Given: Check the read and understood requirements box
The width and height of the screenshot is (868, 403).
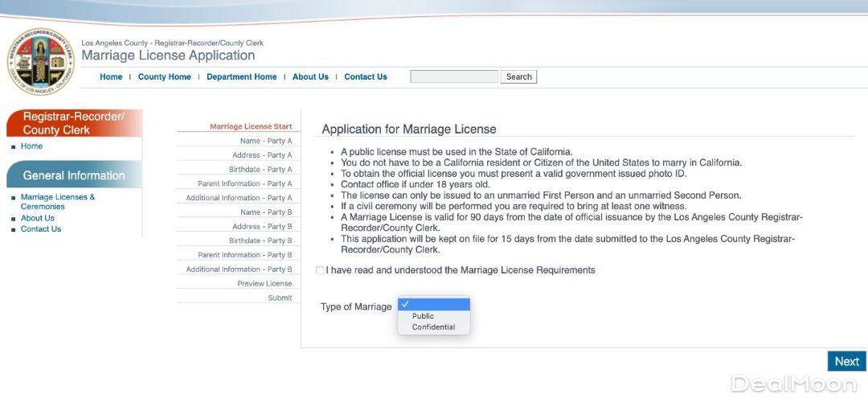Looking at the screenshot, I should (x=319, y=270).
